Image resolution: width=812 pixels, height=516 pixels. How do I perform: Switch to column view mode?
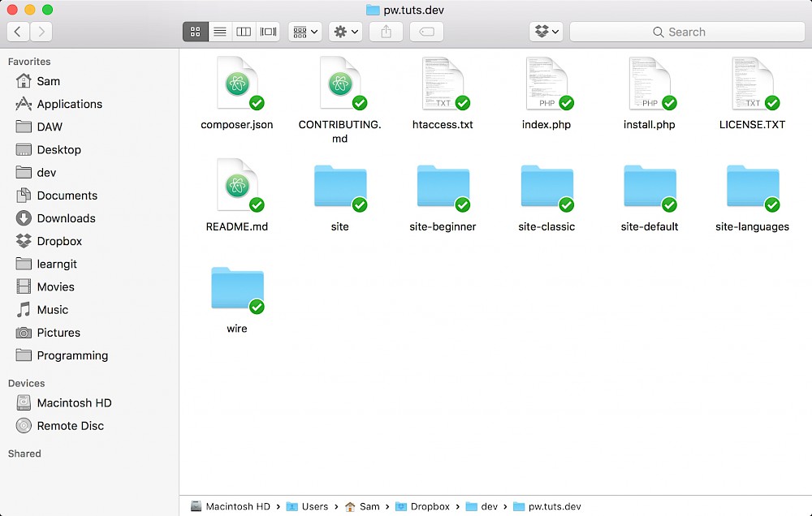coord(244,32)
